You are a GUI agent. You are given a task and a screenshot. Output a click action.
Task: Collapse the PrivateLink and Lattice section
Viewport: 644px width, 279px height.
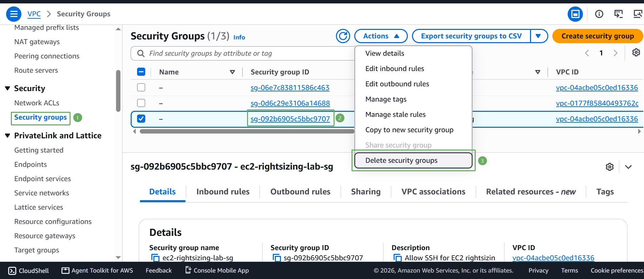tap(7, 136)
